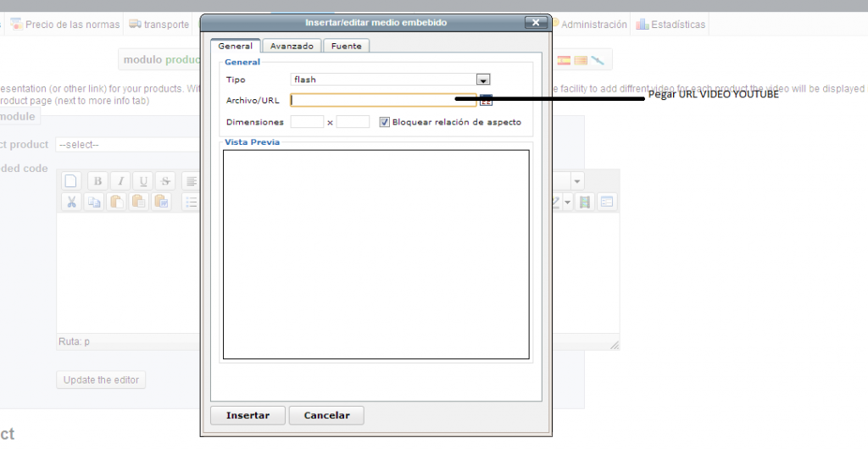
Task: Click the insert embedded media film icon
Action: click(x=584, y=202)
